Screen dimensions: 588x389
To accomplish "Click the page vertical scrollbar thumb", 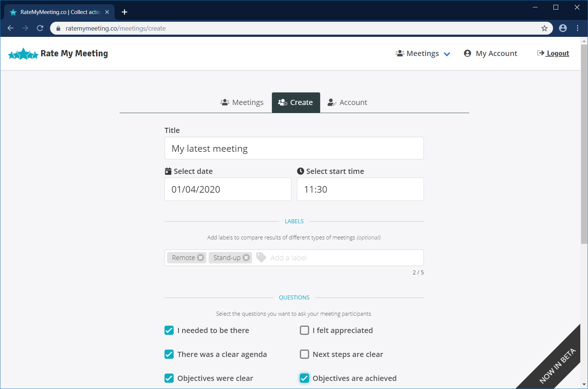I will (584, 144).
